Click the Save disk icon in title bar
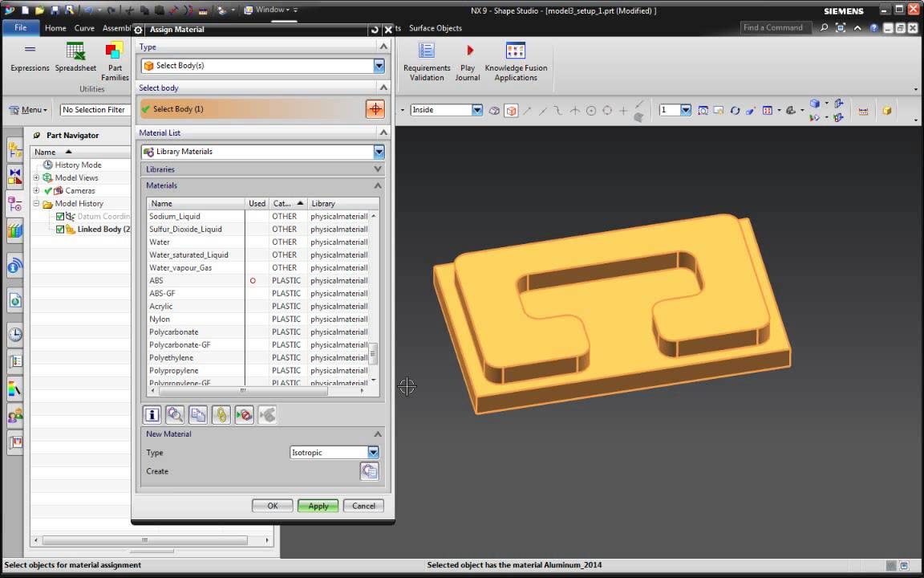 [55, 10]
